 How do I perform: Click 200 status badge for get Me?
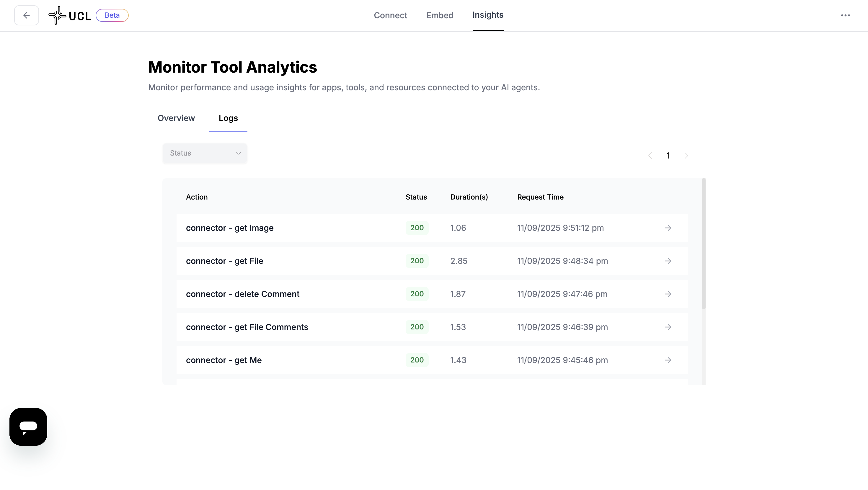click(417, 360)
